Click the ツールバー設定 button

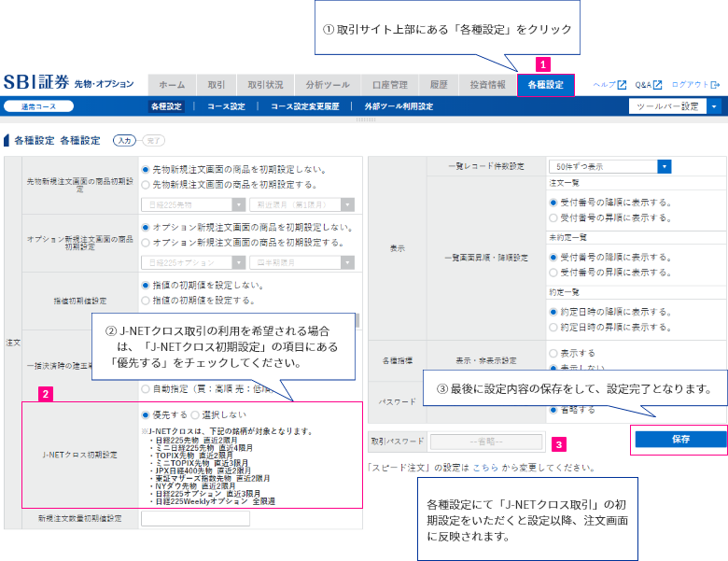(x=667, y=106)
